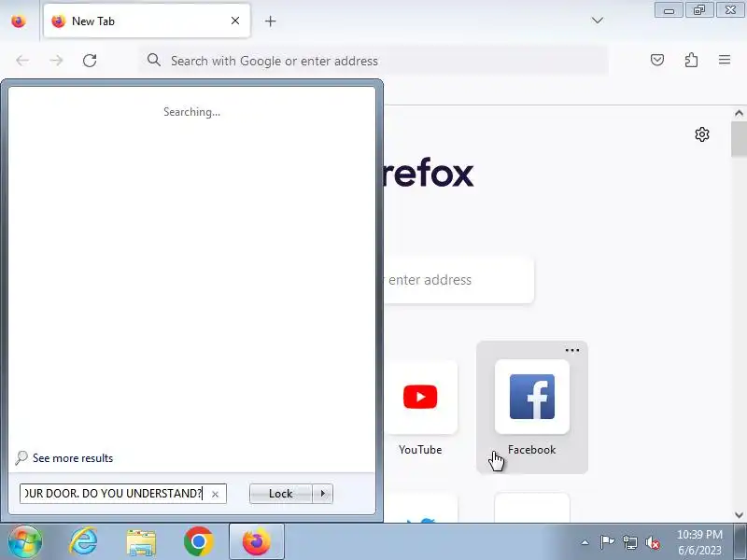Click the Firefox taskbar button
Image resolution: width=747 pixels, height=560 pixels.
pos(257,542)
